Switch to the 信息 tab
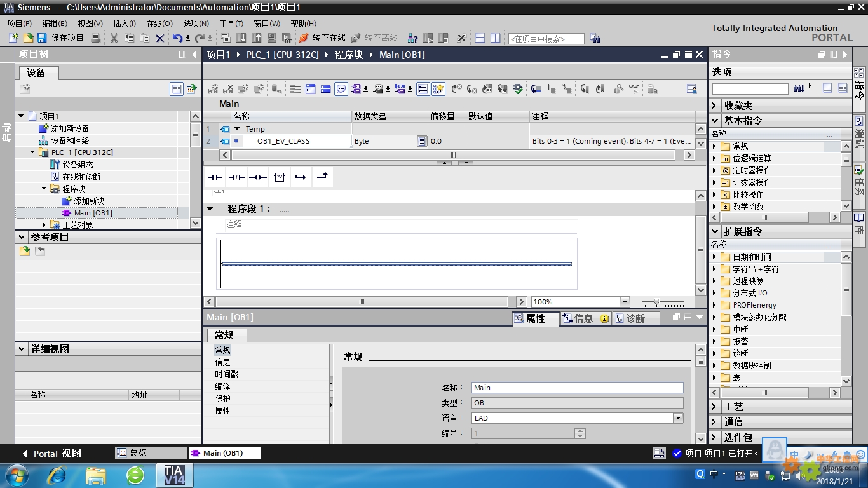The height and width of the screenshot is (488, 868). click(x=585, y=318)
